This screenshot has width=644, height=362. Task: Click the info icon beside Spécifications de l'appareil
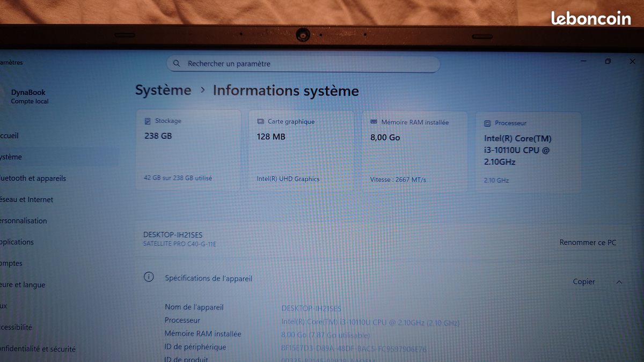click(149, 277)
